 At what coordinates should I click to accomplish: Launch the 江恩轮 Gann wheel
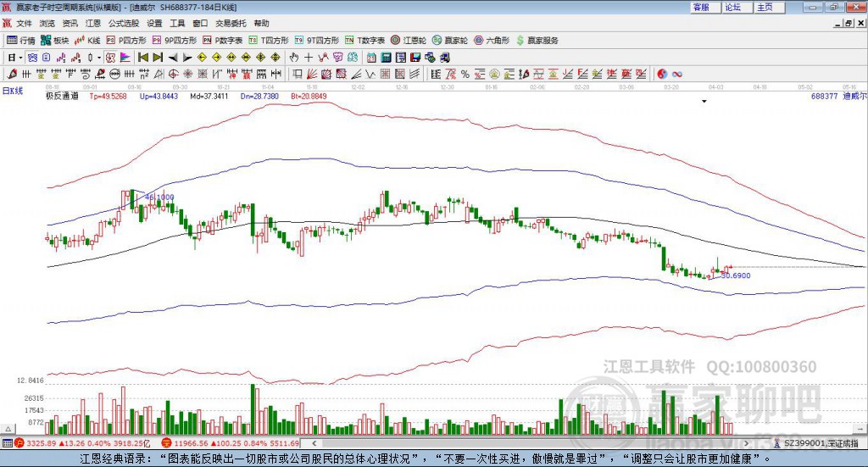[x=409, y=41]
